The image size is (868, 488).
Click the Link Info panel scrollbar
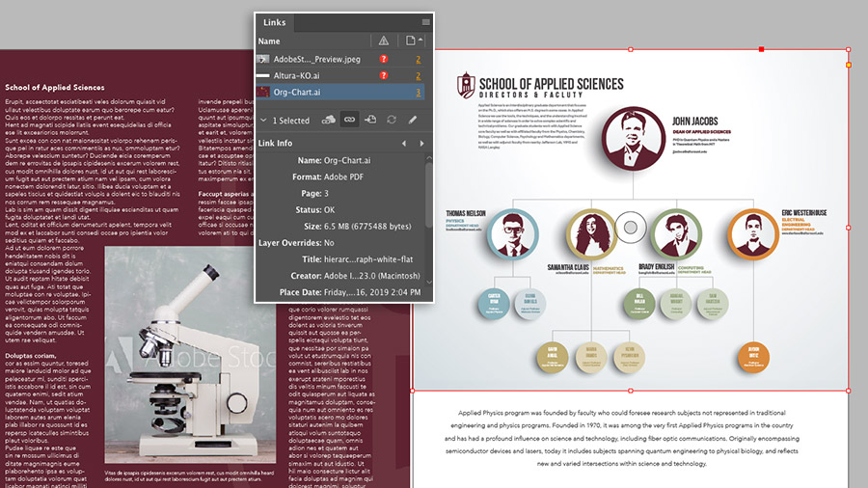tap(428, 194)
